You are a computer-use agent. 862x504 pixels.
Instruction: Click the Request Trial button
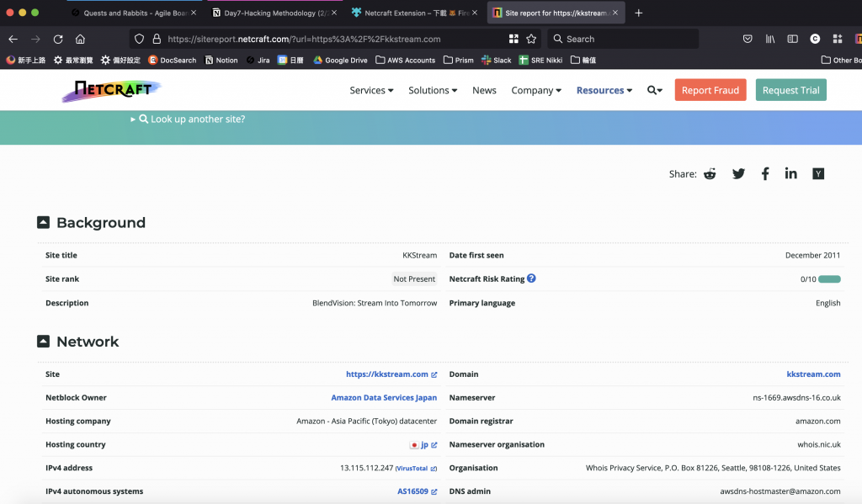pyautogui.click(x=790, y=90)
